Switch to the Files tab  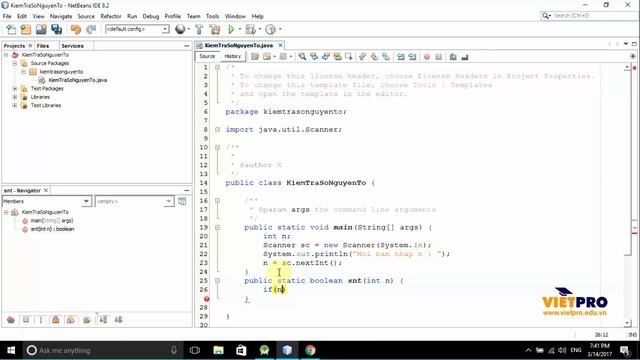[x=42, y=46]
